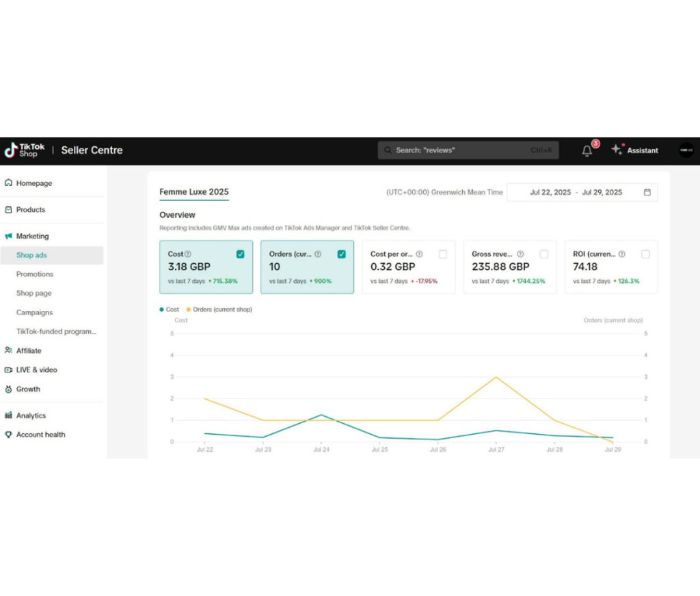Click the 0.32 GBP cost per order value
Image resolution: width=700 pixels, height=596 pixels.
pos(393,267)
